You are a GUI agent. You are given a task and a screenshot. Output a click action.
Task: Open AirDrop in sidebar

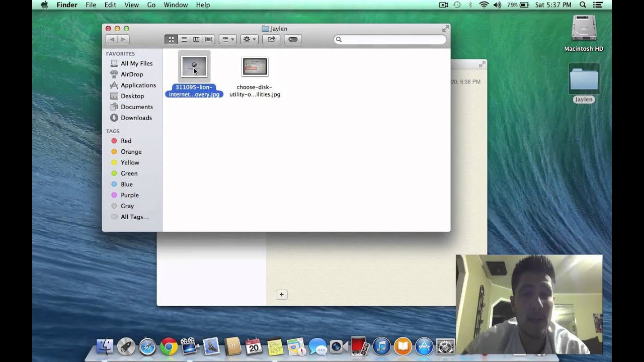[x=131, y=74]
